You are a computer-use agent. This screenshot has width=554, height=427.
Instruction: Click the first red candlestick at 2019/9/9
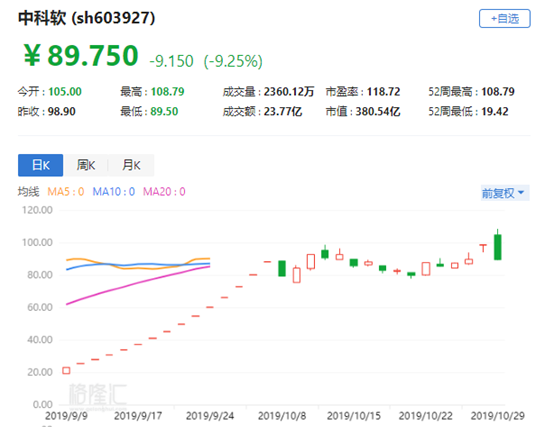click(x=66, y=370)
